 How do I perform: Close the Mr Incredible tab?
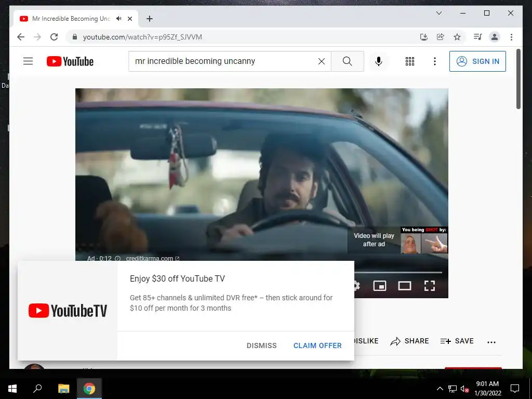tap(129, 19)
